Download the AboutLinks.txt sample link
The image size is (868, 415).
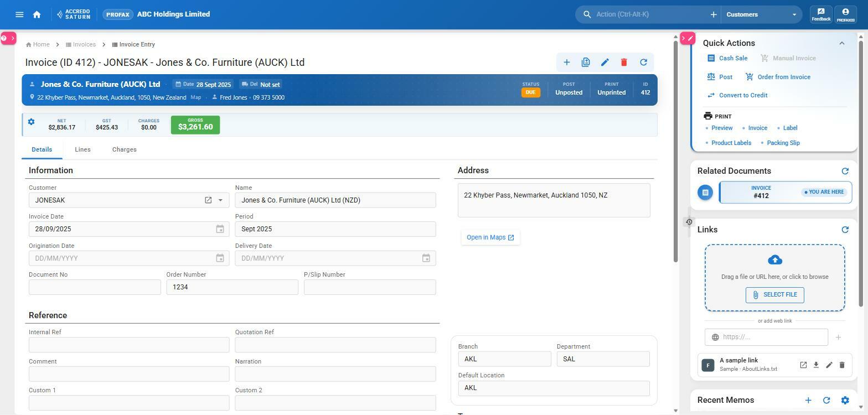pyautogui.click(x=816, y=365)
